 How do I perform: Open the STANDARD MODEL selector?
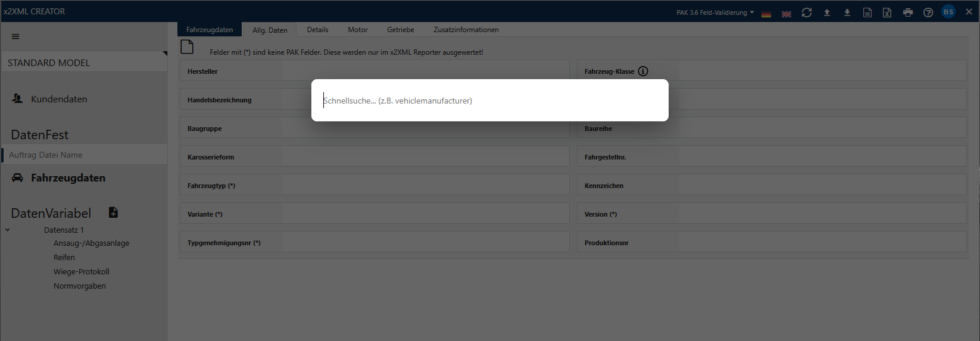click(84, 62)
